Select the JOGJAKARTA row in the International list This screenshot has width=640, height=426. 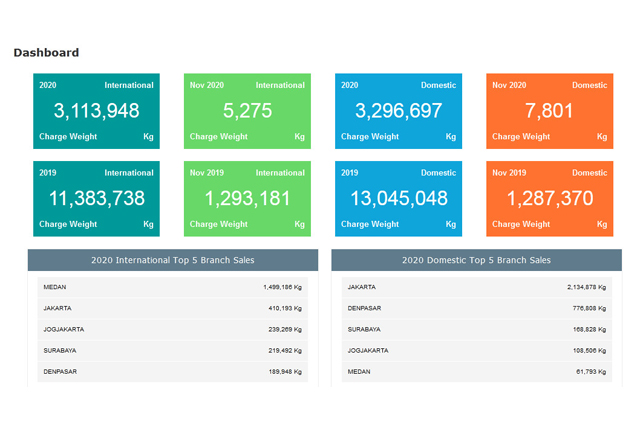pos(172,329)
